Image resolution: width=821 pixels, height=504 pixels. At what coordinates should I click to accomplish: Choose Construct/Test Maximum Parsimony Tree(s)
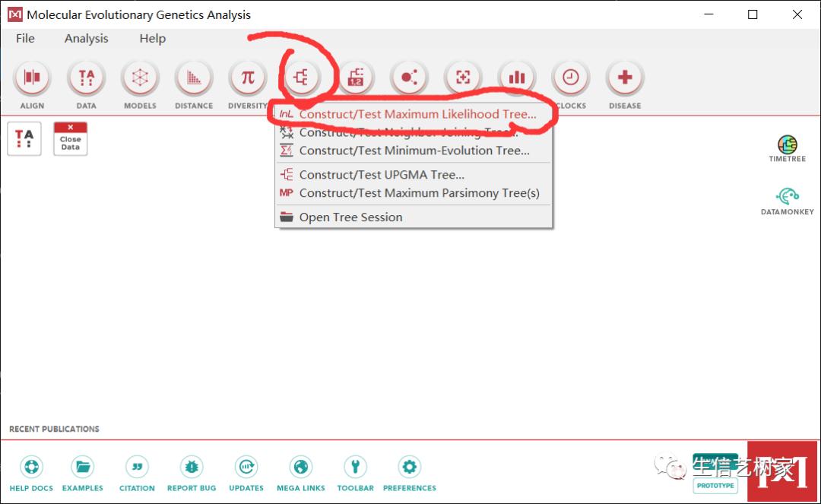pos(414,193)
